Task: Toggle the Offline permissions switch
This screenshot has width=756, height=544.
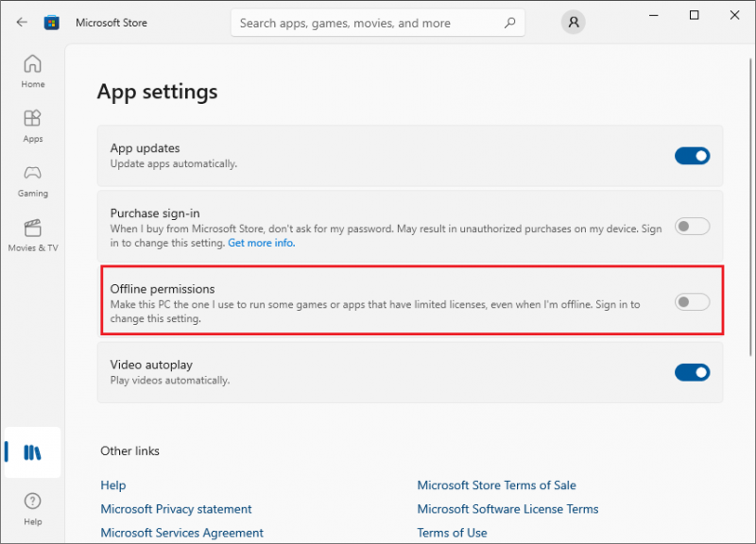Action: point(692,302)
